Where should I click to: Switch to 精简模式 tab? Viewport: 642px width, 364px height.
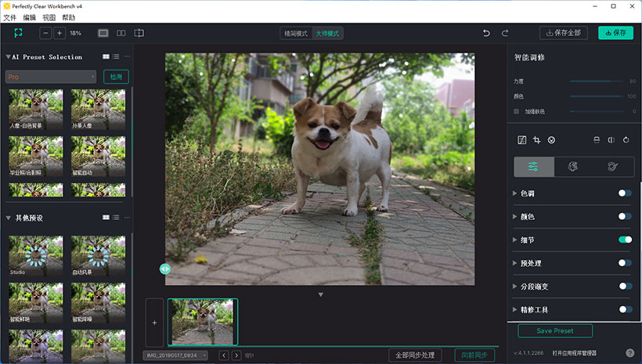(297, 34)
